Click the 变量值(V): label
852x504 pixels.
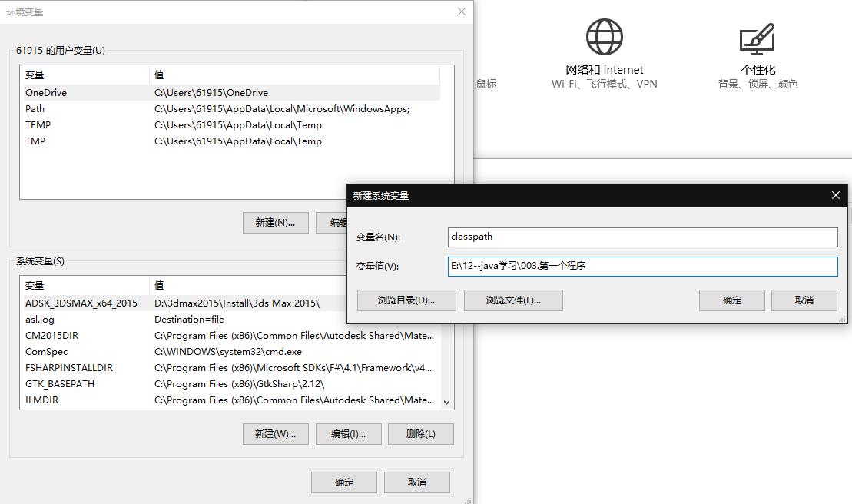click(x=378, y=267)
